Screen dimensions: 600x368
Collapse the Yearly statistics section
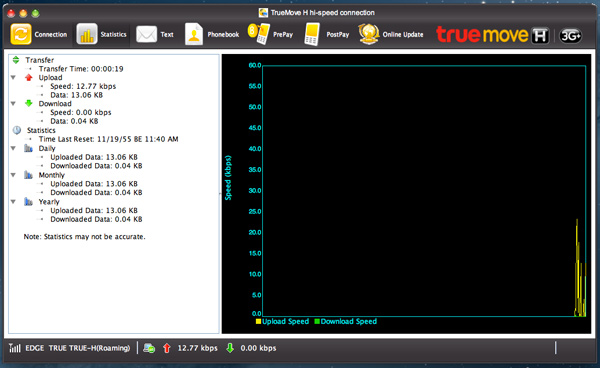click(13, 202)
